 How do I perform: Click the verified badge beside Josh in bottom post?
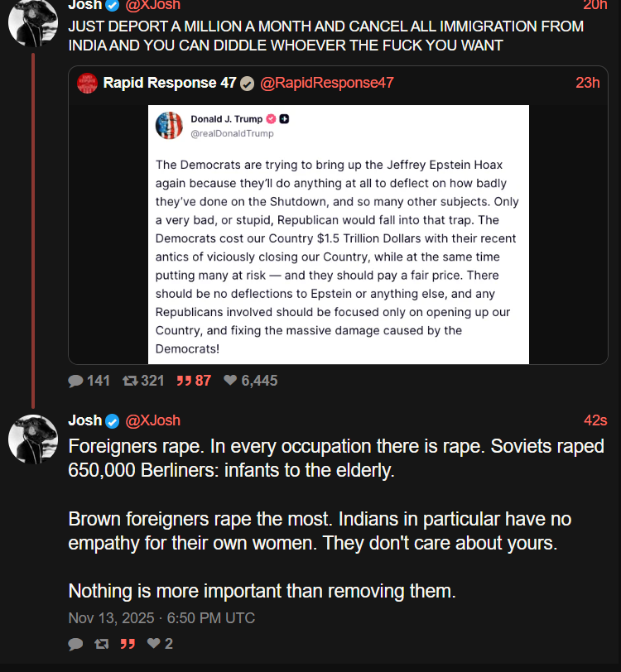[x=113, y=420]
